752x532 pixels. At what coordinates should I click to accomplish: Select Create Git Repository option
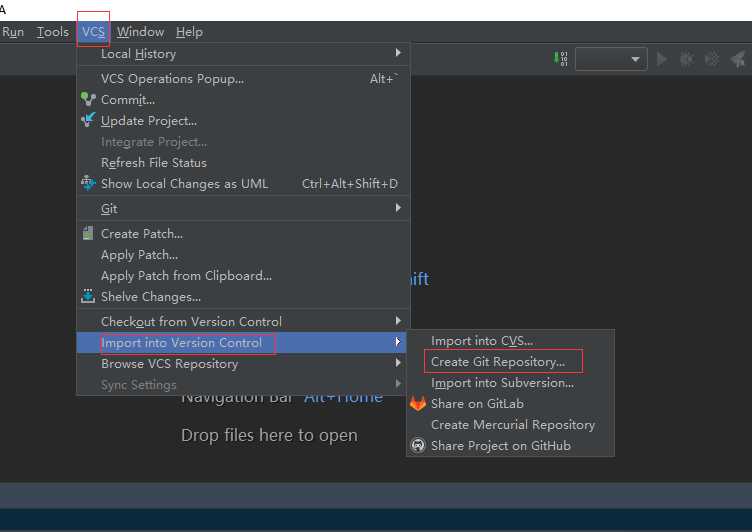510,362
